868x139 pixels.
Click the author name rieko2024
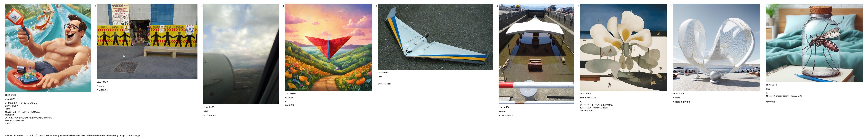[x=10, y=99]
